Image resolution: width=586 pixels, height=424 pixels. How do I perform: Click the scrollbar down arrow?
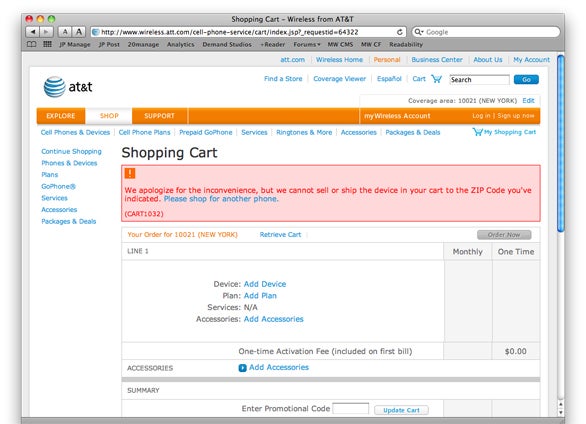[x=560, y=412]
